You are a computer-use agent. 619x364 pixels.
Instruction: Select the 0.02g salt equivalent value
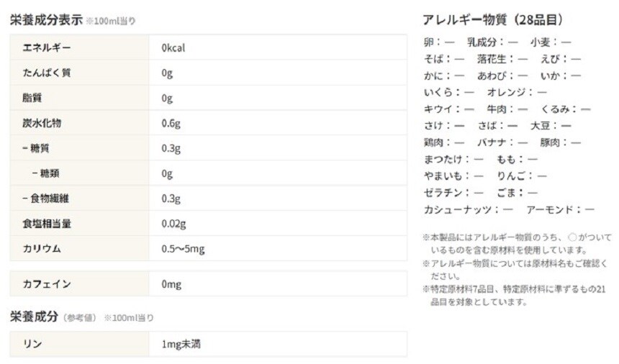(x=173, y=224)
